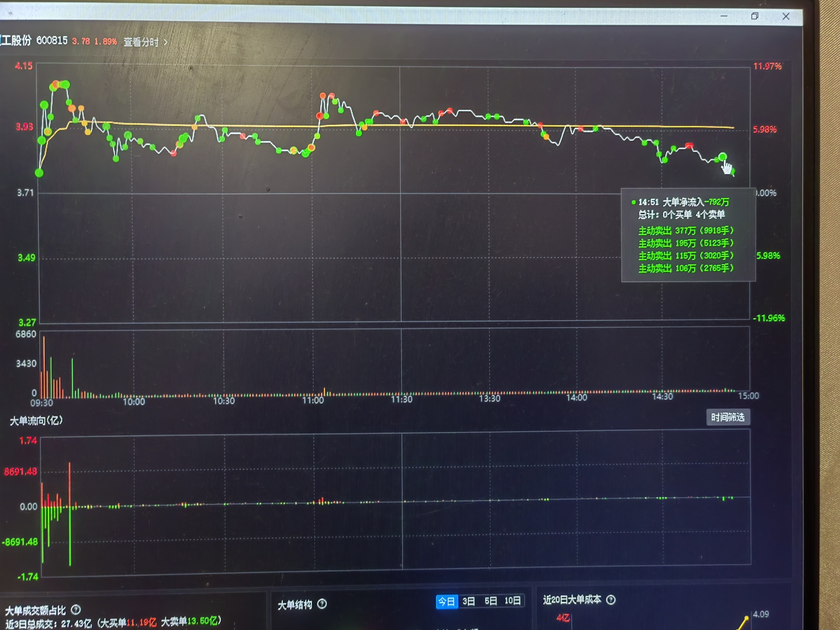Click the large green dot at 14:51
The width and height of the screenshot is (840, 630).
[723, 157]
